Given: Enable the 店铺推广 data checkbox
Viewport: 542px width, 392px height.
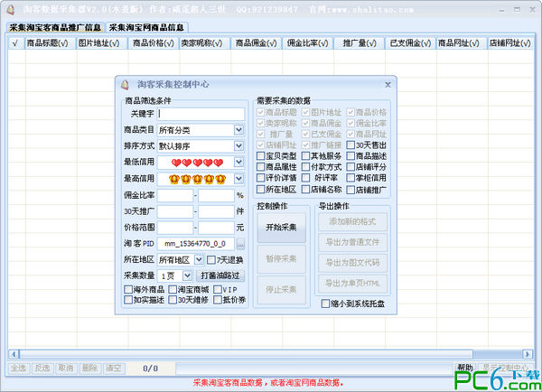Looking at the screenshot, I should pyautogui.click(x=350, y=190).
